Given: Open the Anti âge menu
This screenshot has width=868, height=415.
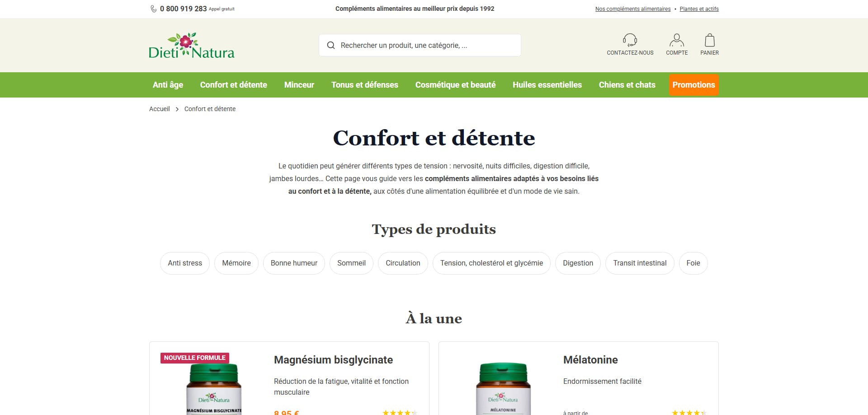Looking at the screenshot, I should [168, 85].
